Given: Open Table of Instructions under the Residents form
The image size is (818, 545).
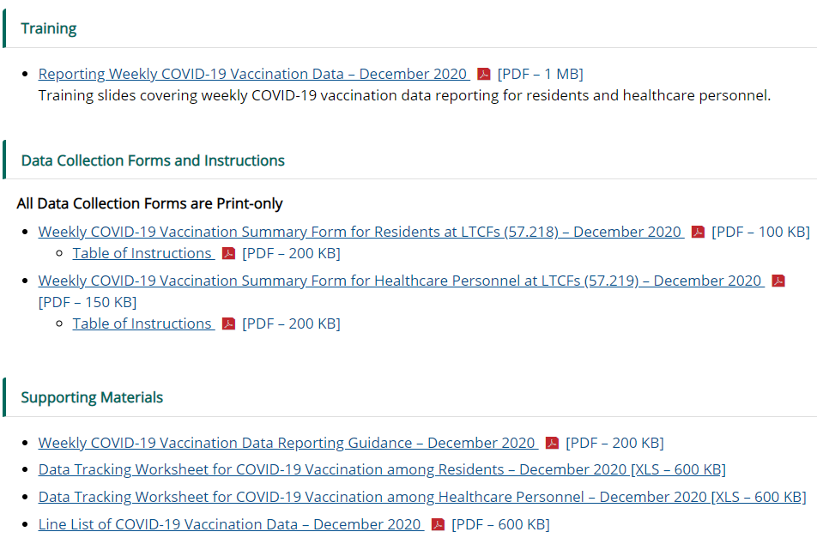Looking at the screenshot, I should pyautogui.click(x=142, y=254).
